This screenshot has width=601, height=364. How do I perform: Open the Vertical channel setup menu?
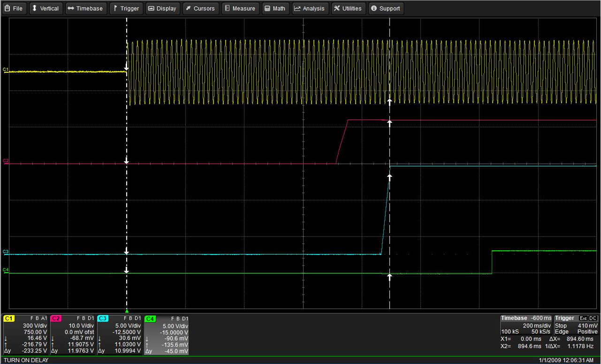(46, 8)
